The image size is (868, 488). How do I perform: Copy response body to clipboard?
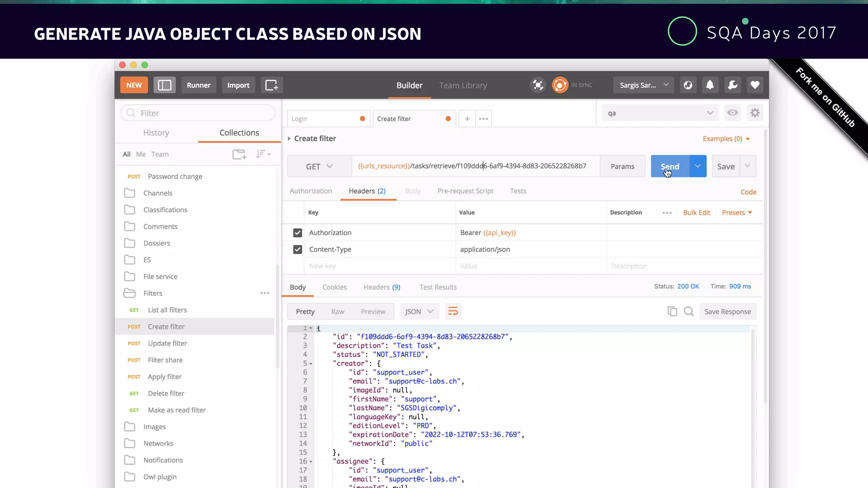point(672,311)
